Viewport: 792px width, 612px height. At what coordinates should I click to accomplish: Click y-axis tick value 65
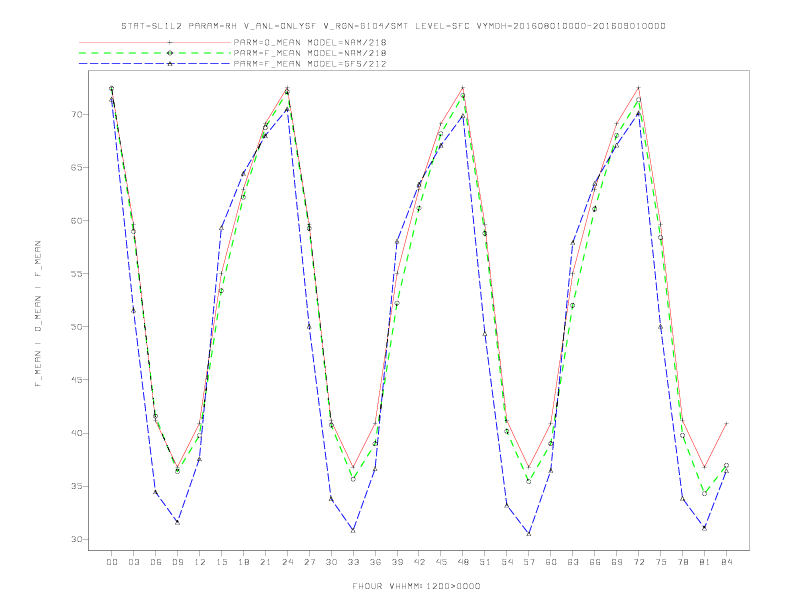[76, 168]
